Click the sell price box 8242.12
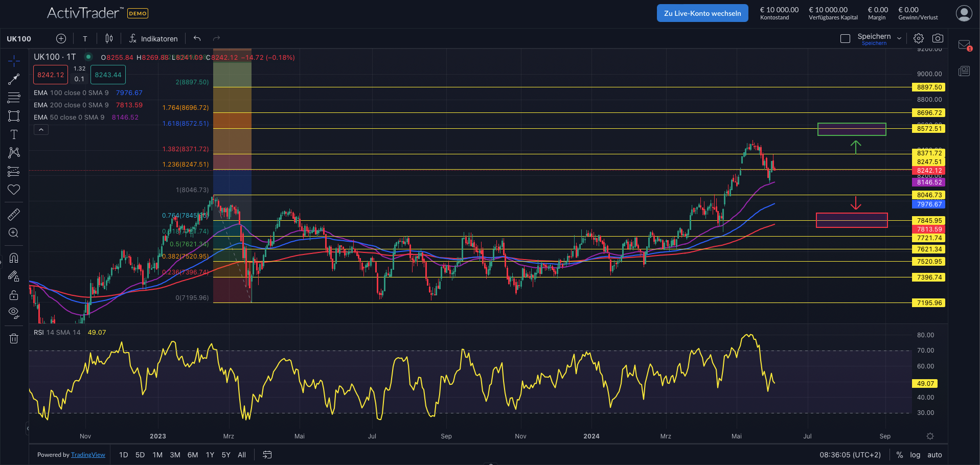The width and height of the screenshot is (980, 465). click(50, 75)
